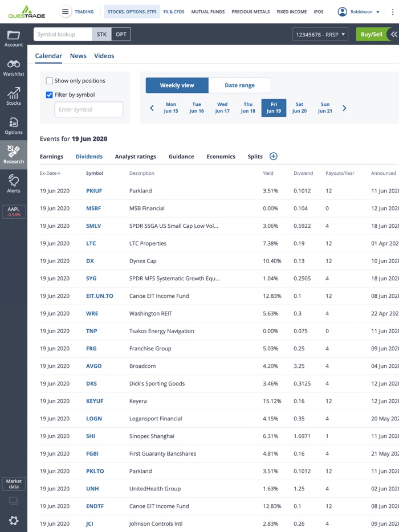Enable Show only positions checkbox
Image resolution: width=399 pixels, height=532 pixels.
50,81
